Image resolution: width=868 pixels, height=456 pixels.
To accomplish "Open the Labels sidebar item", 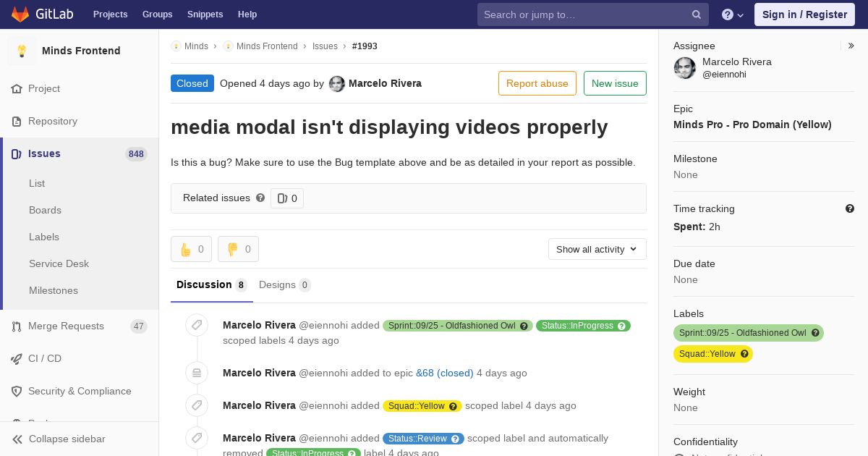I will pyautogui.click(x=44, y=237).
